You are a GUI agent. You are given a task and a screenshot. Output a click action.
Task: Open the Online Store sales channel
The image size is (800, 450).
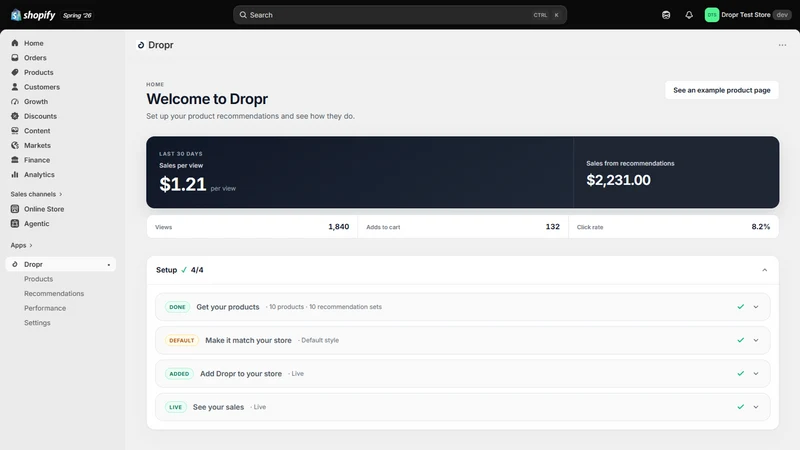point(44,209)
